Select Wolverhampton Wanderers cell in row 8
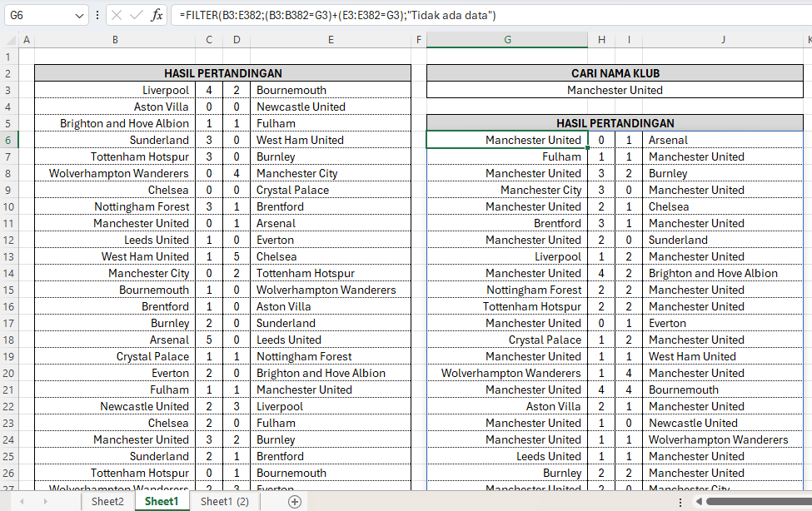812x511 pixels. [115, 173]
